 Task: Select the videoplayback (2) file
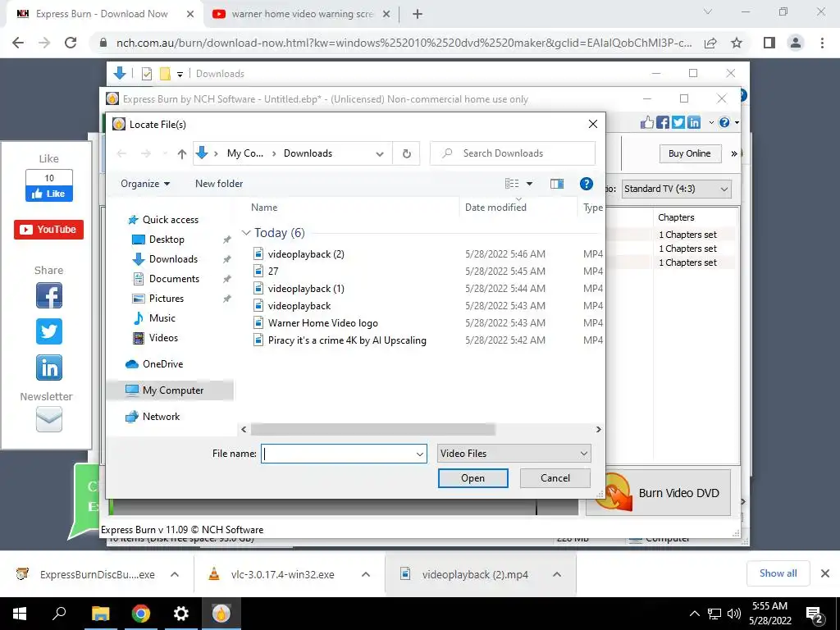coord(306,254)
